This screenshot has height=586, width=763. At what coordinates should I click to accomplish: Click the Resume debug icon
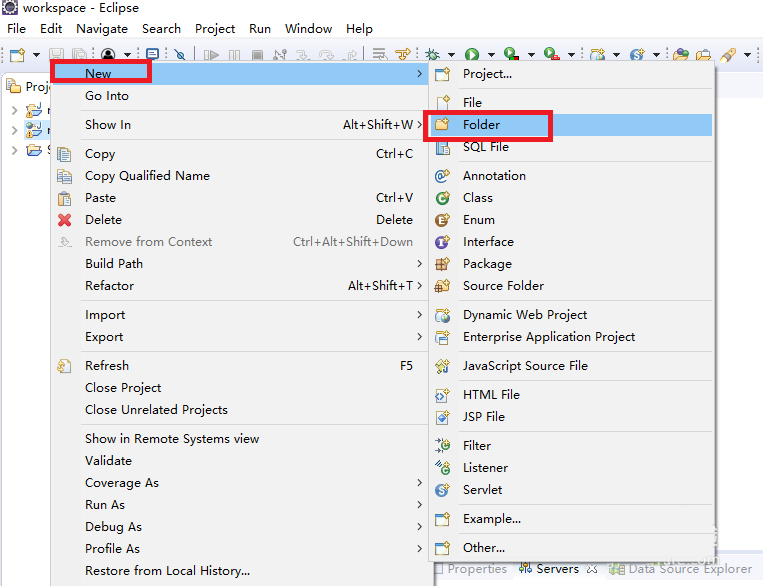[x=211, y=55]
